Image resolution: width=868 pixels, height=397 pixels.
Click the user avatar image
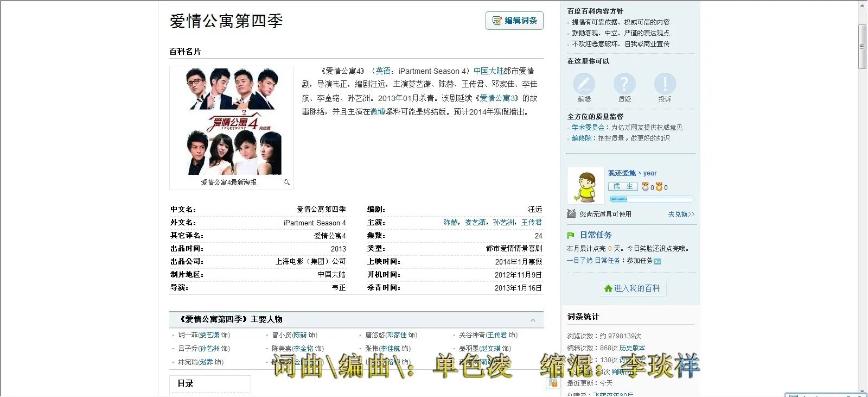click(x=585, y=186)
